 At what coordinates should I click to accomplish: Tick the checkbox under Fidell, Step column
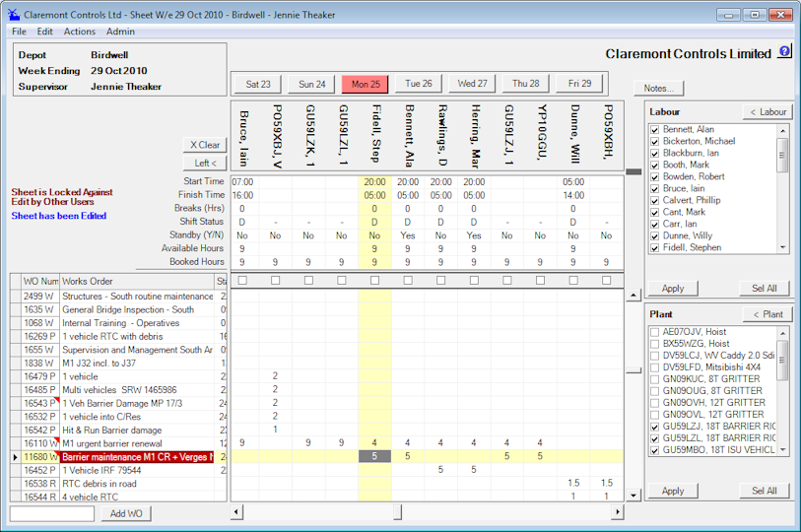coord(374,281)
